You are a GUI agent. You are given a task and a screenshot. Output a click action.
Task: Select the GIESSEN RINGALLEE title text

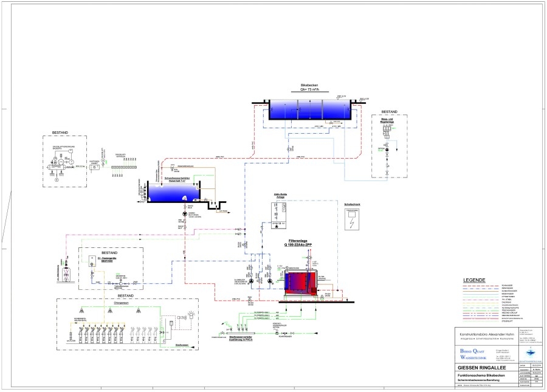[x=482, y=368]
